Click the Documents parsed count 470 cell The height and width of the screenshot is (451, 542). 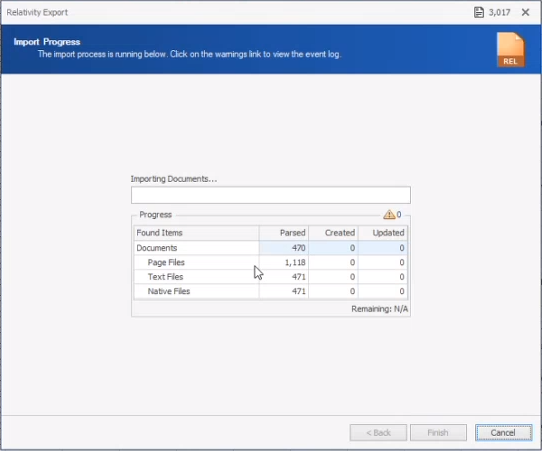[x=284, y=248]
